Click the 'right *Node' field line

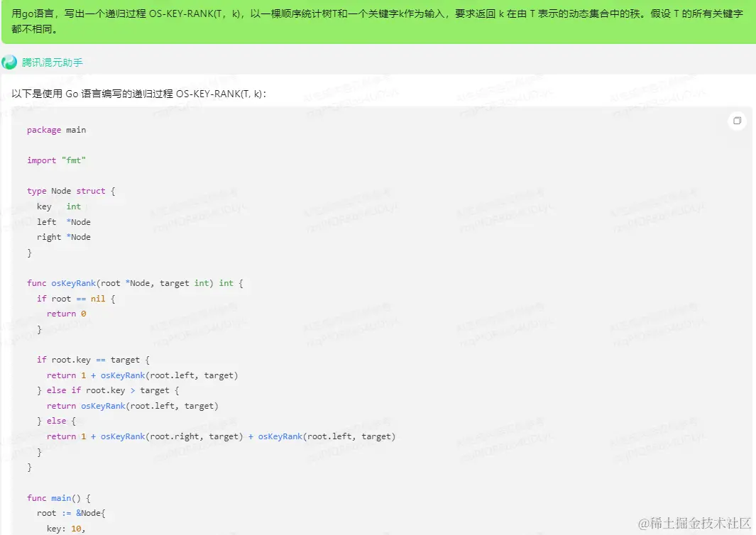[x=64, y=237]
